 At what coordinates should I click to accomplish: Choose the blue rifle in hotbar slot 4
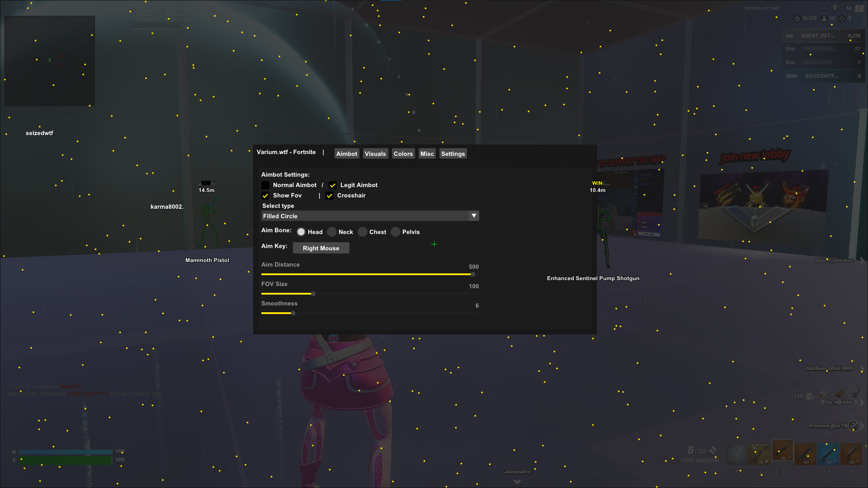(829, 454)
